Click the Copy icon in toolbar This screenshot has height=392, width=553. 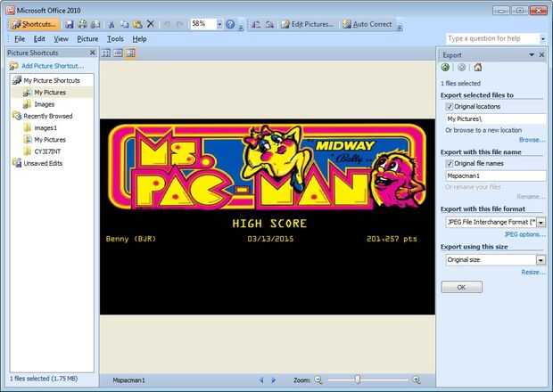[124, 24]
